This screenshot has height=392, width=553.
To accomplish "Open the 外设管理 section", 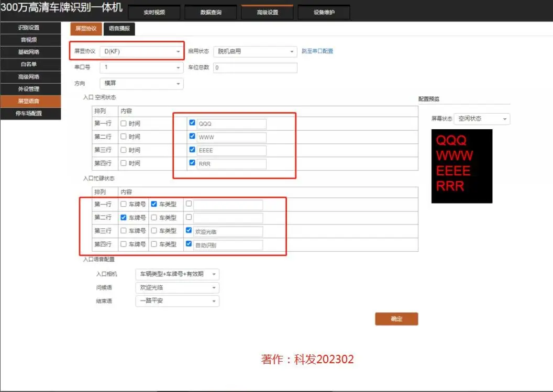I will coord(29,89).
